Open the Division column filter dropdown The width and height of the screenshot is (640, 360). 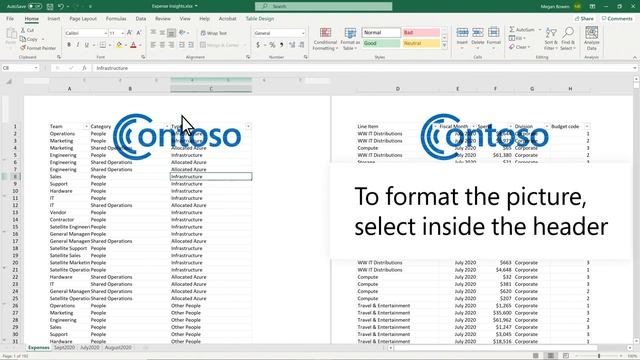[547, 127]
